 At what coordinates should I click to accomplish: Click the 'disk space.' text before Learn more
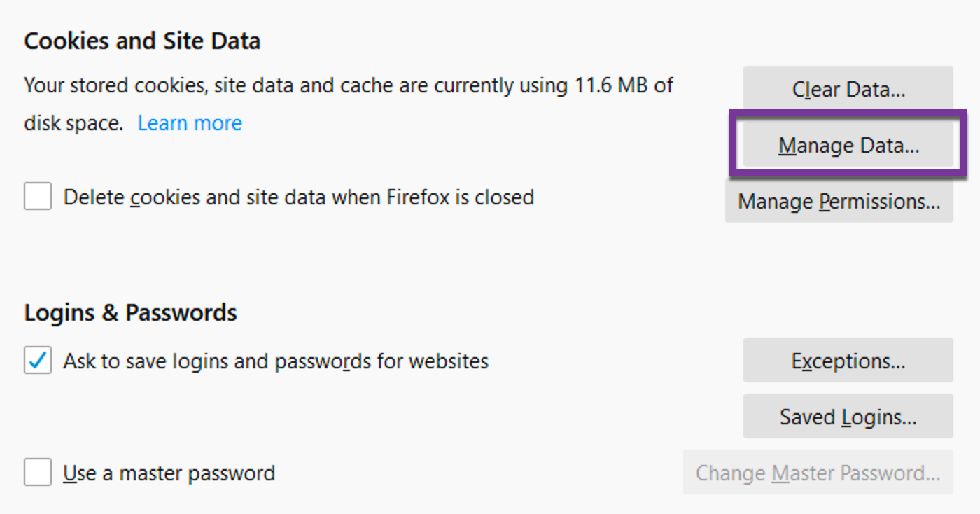[73, 123]
